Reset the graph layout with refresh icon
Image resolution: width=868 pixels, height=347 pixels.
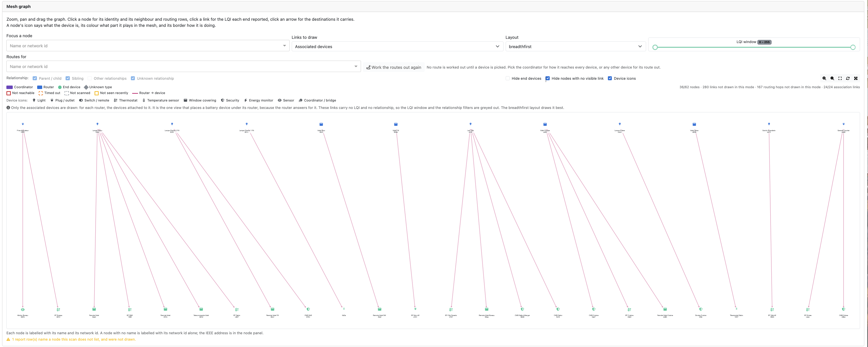[x=848, y=78]
